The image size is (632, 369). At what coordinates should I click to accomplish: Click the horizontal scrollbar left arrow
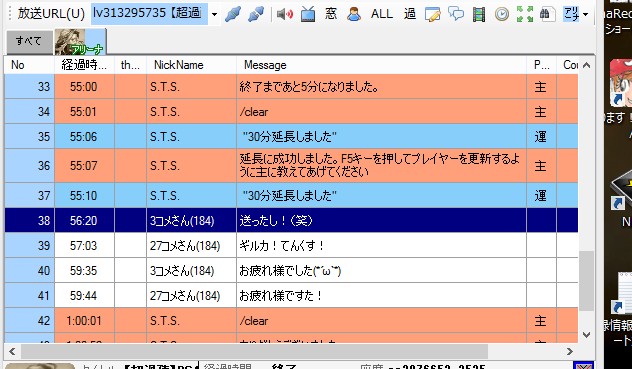(12, 351)
